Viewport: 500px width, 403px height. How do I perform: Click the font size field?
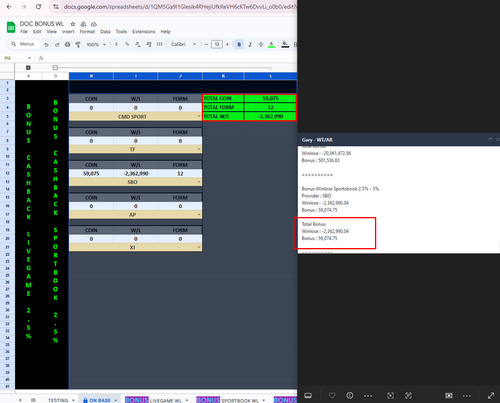click(217, 44)
